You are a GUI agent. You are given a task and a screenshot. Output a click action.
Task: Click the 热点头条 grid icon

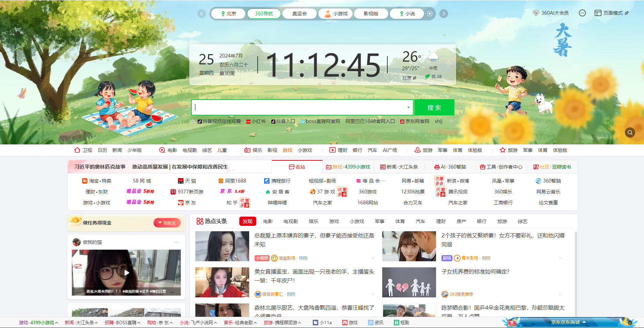point(200,221)
